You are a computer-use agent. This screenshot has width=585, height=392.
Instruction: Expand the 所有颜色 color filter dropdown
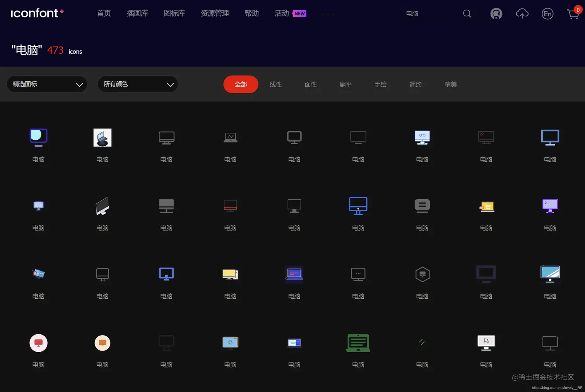tap(138, 84)
